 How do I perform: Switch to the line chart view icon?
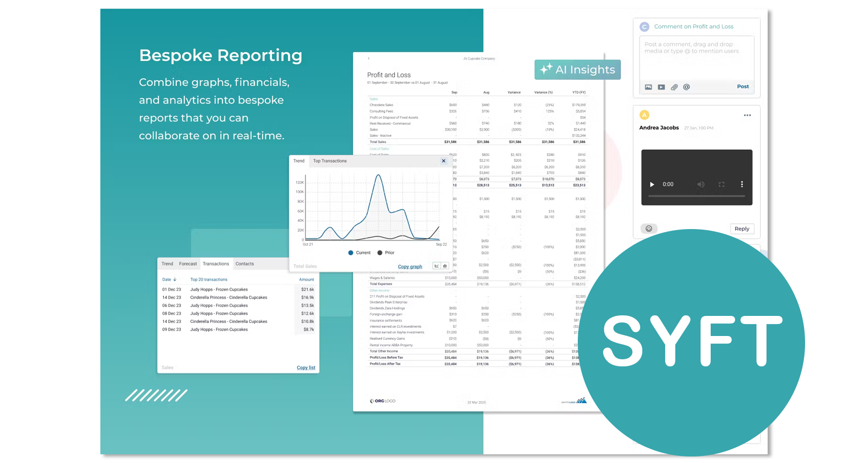click(436, 266)
